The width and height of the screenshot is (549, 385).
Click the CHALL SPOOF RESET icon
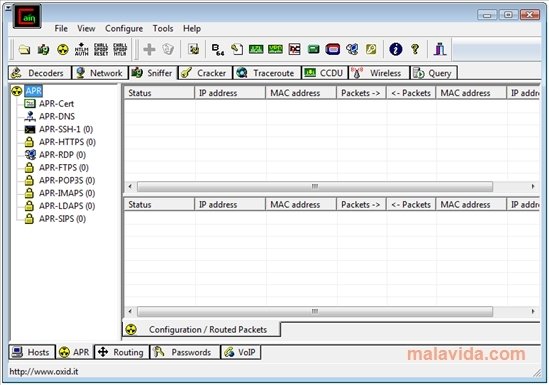(x=101, y=49)
